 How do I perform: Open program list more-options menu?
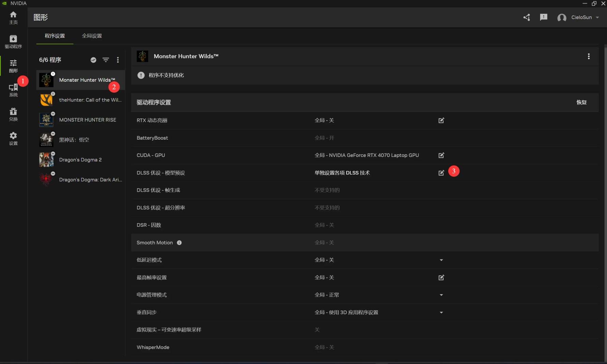click(x=118, y=60)
